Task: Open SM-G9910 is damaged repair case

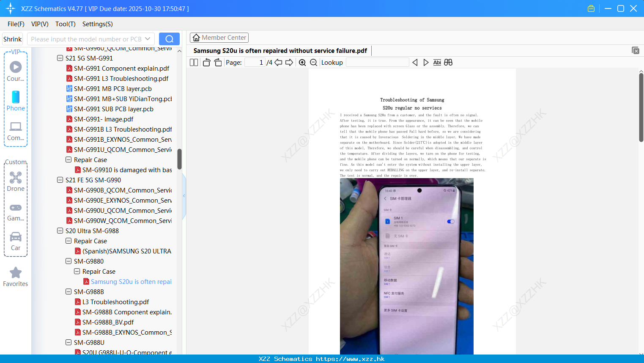Action: [127, 170]
